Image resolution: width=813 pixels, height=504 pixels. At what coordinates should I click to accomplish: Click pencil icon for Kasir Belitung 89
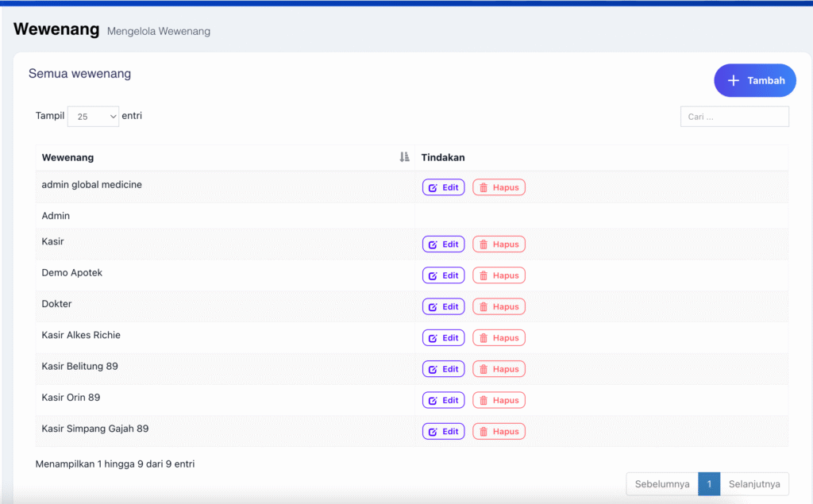click(x=433, y=370)
